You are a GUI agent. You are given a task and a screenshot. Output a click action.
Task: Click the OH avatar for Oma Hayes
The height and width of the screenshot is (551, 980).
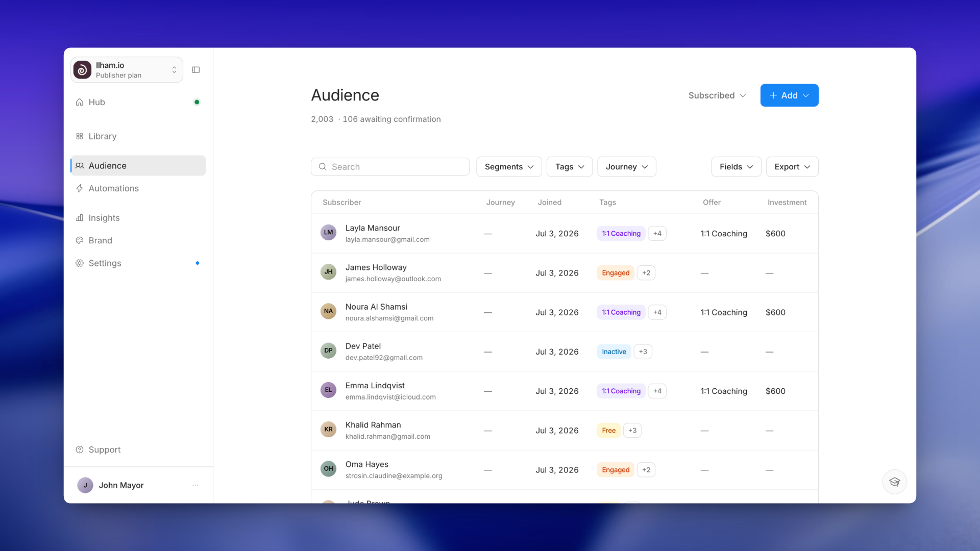[328, 469]
